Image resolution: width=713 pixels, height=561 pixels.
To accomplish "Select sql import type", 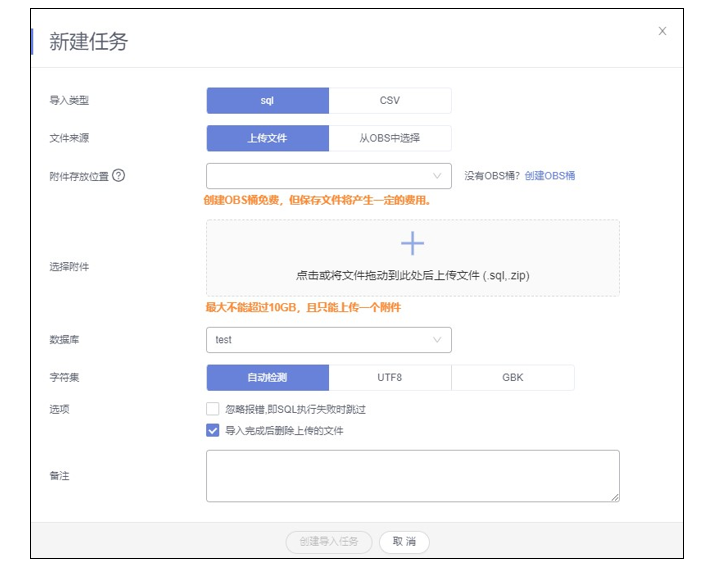I will (x=267, y=100).
